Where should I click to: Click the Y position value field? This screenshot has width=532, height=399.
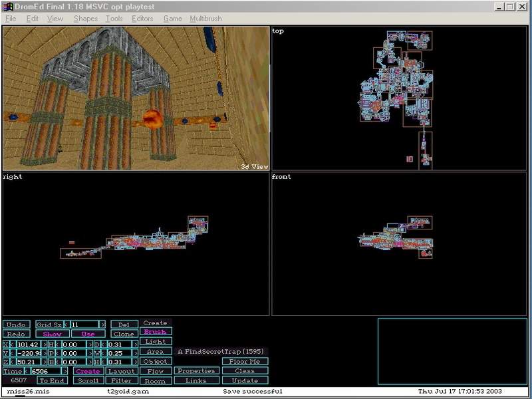click(28, 353)
